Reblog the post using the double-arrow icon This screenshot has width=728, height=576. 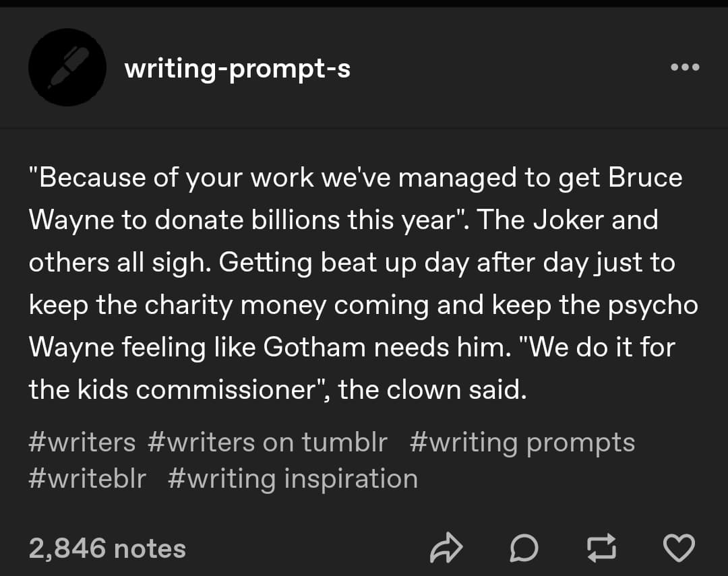click(602, 548)
